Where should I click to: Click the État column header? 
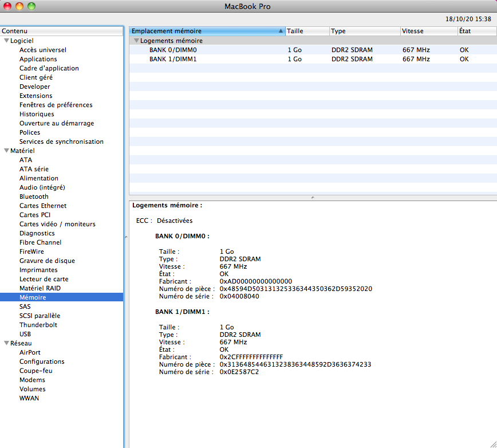point(475,31)
